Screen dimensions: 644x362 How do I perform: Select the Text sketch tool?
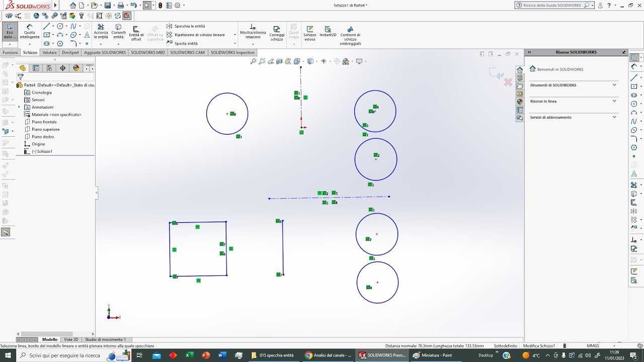pyautogui.click(x=87, y=35)
